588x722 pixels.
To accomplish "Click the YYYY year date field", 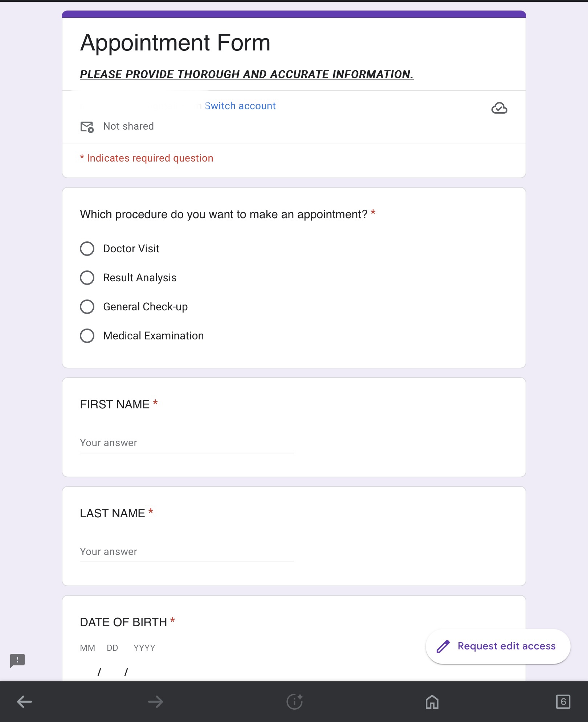I will click(144, 672).
